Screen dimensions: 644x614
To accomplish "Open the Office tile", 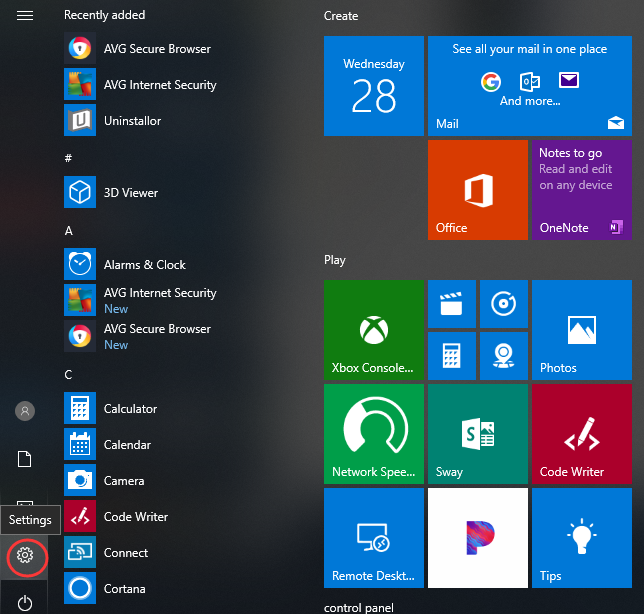I will tap(478, 190).
